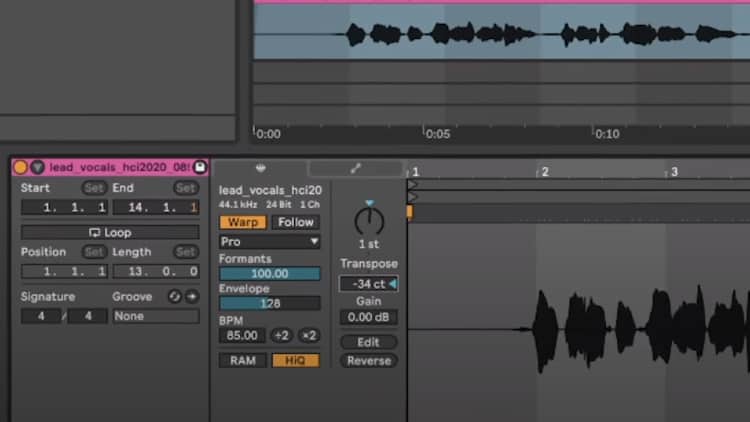Select the Gain 0.00 dB field

pyautogui.click(x=368, y=317)
